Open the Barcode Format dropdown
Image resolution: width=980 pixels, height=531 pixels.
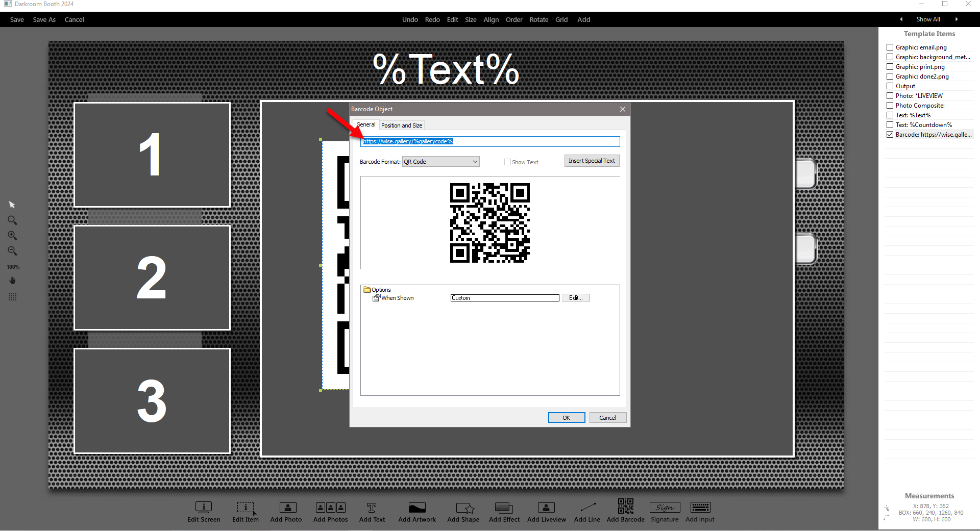tap(441, 162)
